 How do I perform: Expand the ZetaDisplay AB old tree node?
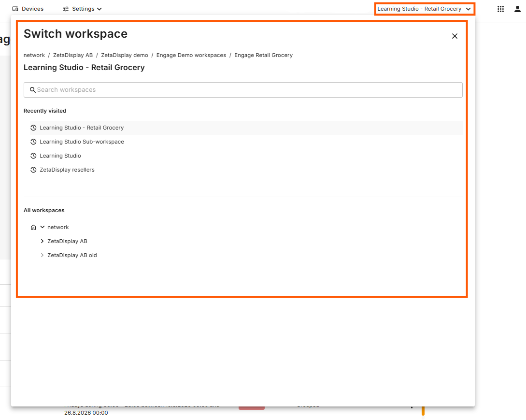click(x=43, y=256)
